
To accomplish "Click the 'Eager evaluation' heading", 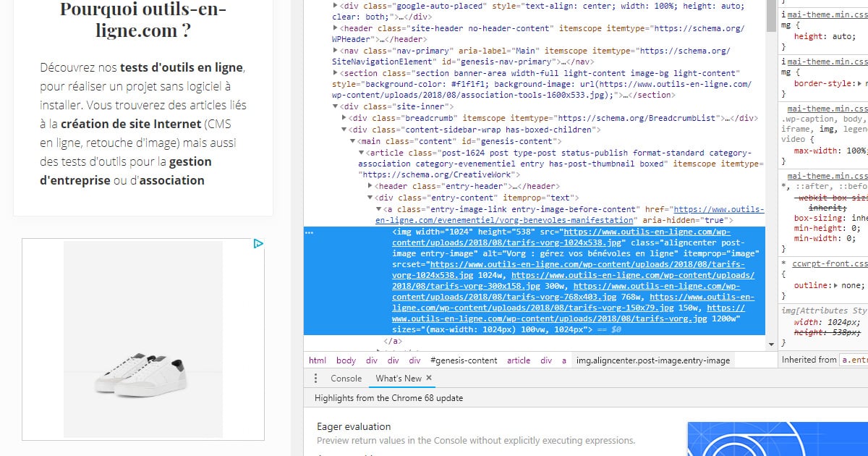I will 354,426.
